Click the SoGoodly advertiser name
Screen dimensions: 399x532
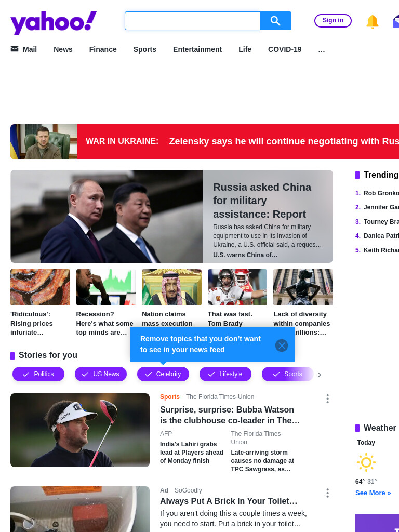click(x=188, y=490)
